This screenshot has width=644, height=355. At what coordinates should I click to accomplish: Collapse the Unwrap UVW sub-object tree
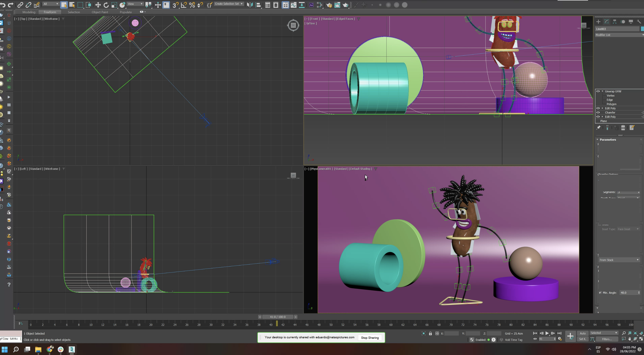pyautogui.click(x=603, y=91)
